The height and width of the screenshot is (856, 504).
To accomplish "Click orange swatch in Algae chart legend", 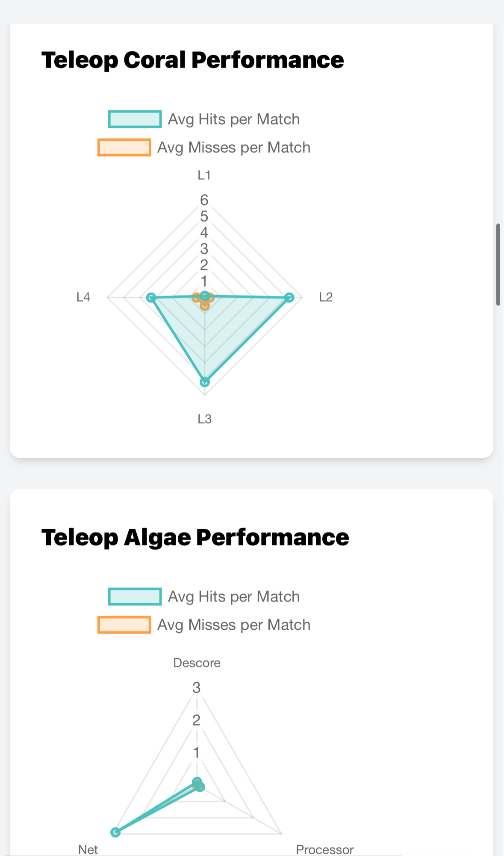I will (x=124, y=625).
